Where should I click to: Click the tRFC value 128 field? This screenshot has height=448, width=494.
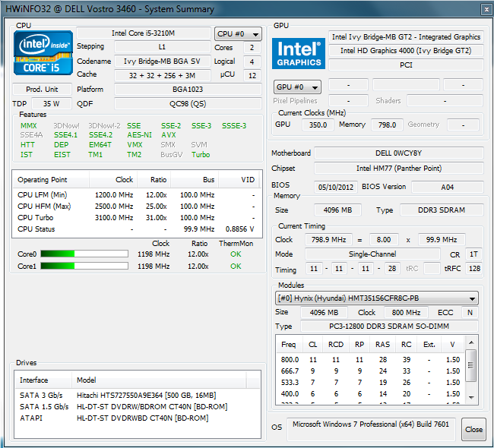(x=474, y=269)
